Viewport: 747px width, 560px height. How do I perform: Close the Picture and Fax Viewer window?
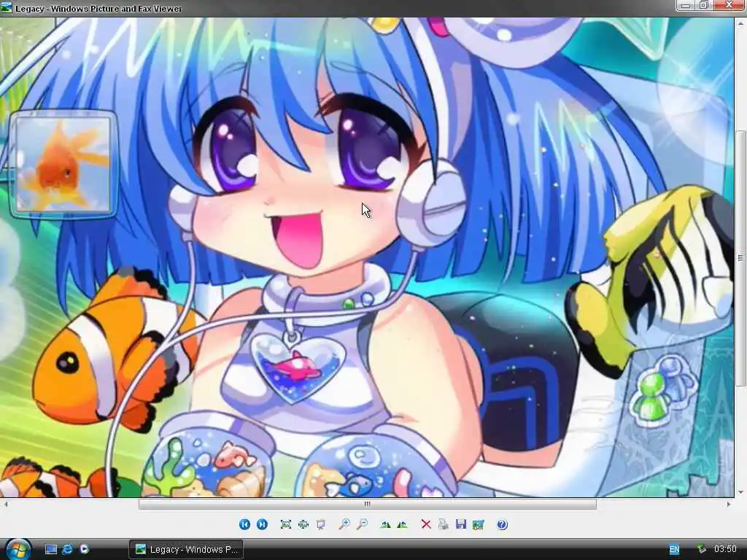coord(729,5)
